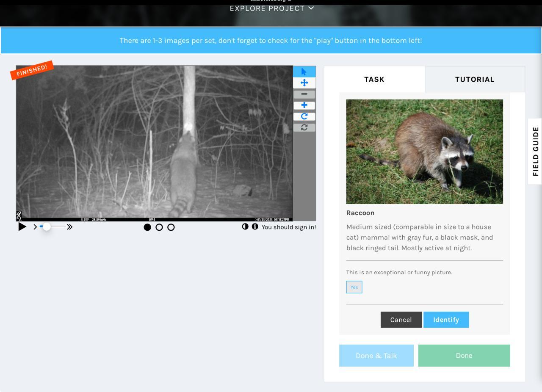Click the sign in prompt
The width and height of the screenshot is (542, 392).
pos(289,227)
